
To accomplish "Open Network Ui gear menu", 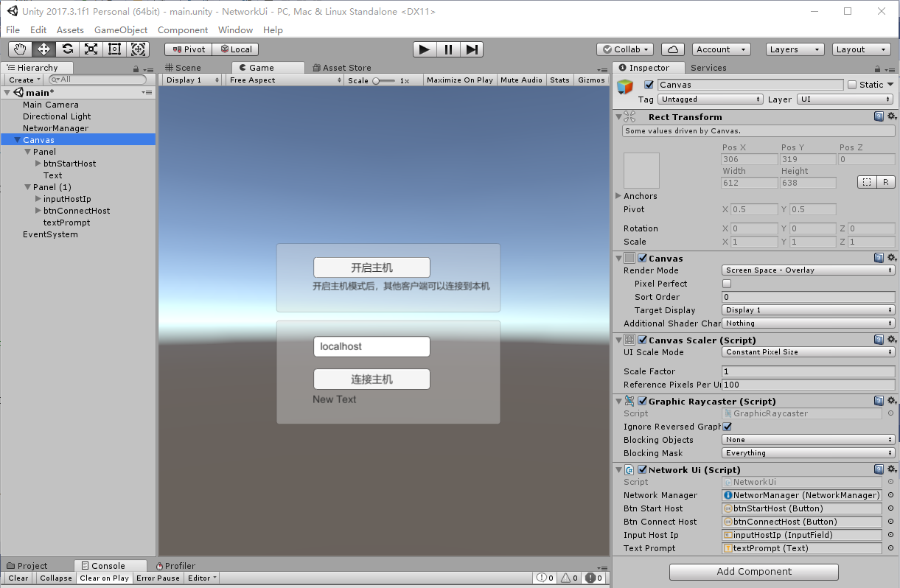I will [x=892, y=469].
